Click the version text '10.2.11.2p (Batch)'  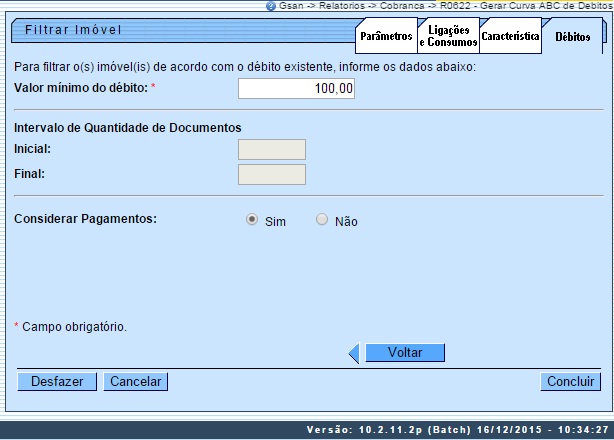(x=415, y=430)
